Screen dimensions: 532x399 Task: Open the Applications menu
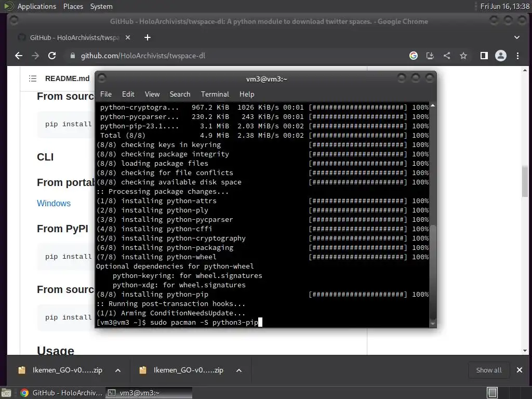[37, 6]
